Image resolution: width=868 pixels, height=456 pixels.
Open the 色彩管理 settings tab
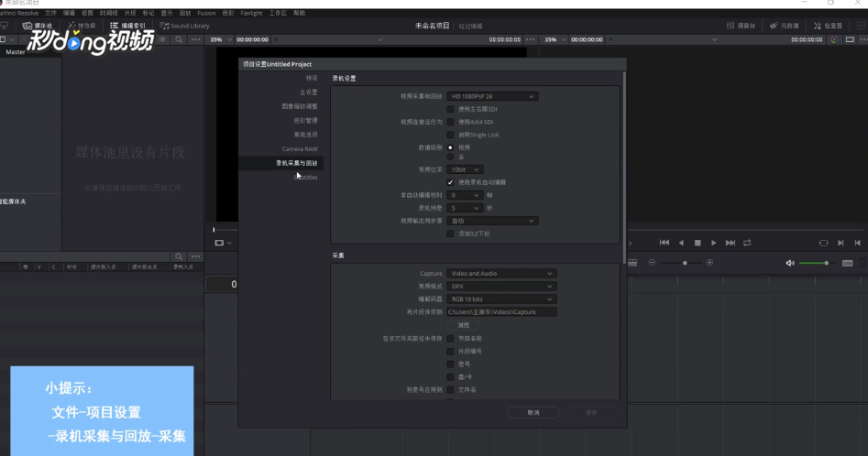(305, 121)
